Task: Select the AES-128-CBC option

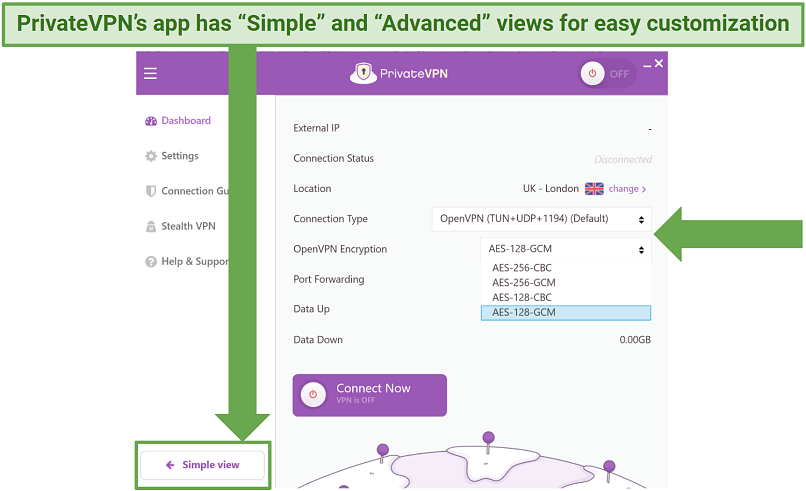Action: point(522,298)
